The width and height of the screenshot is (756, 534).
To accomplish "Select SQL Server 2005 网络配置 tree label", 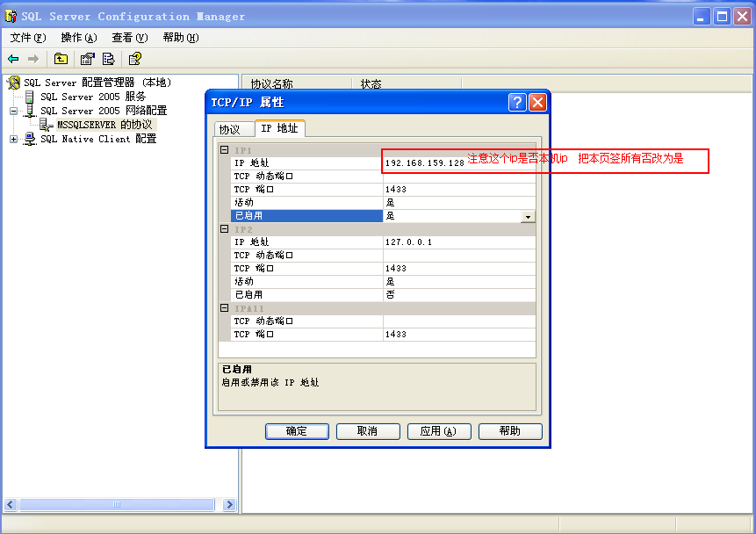I will pyautogui.click(x=104, y=111).
